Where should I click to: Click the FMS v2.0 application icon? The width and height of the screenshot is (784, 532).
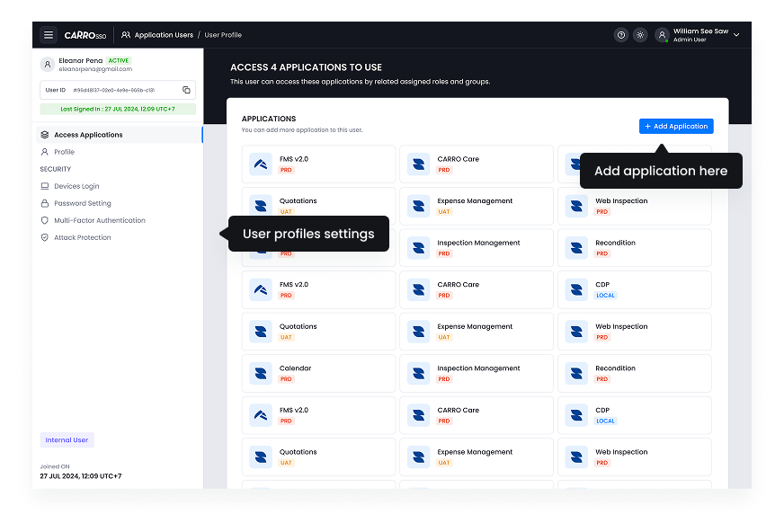click(x=259, y=164)
